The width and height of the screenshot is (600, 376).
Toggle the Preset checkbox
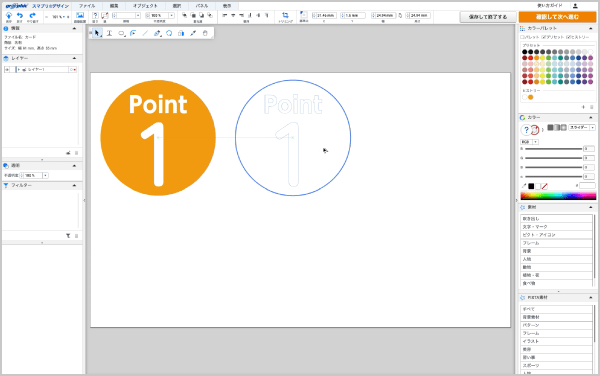tap(544, 37)
